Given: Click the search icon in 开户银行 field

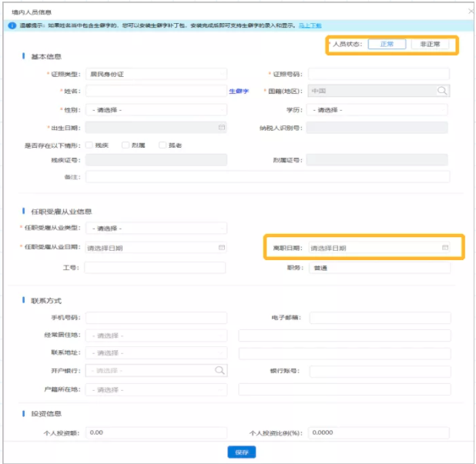Looking at the screenshot, I should pos(220,370).
